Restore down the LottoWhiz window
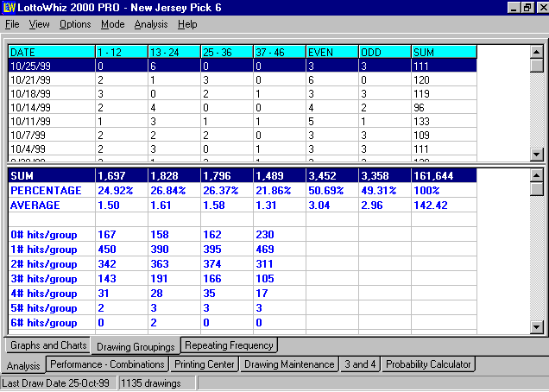This screenshot has width=549, height=392. tap(527, 8)
